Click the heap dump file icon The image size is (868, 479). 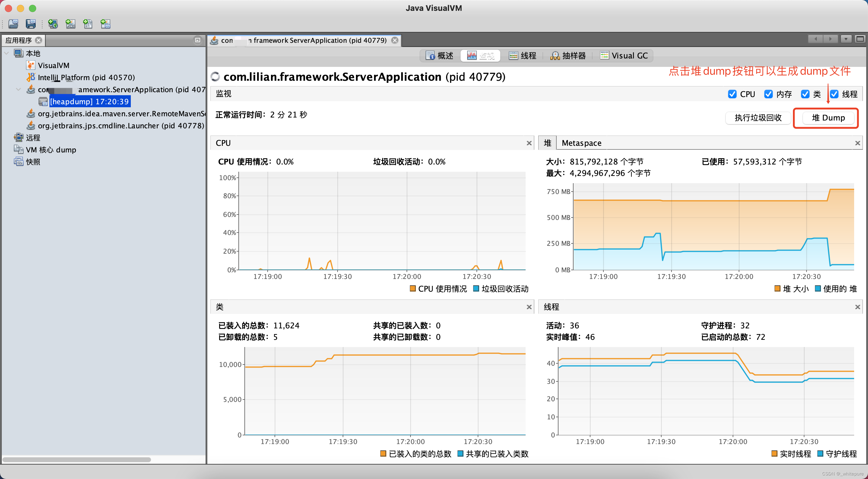(43, 102)
